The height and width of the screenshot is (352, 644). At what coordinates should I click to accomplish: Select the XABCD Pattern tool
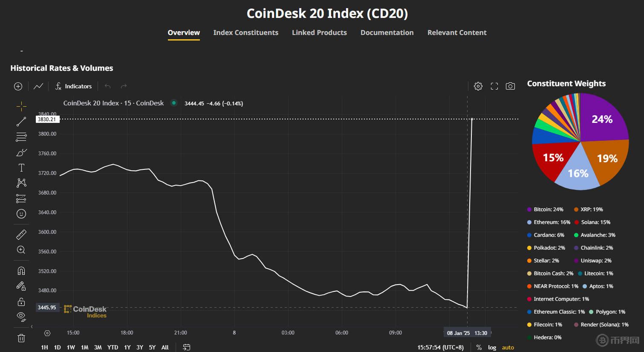[21, 183]
